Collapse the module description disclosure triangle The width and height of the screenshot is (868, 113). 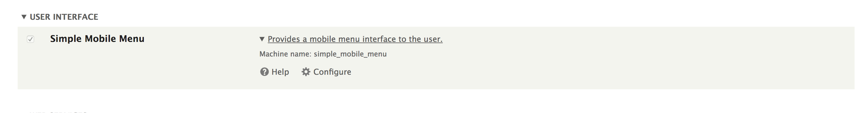[262, 39]
